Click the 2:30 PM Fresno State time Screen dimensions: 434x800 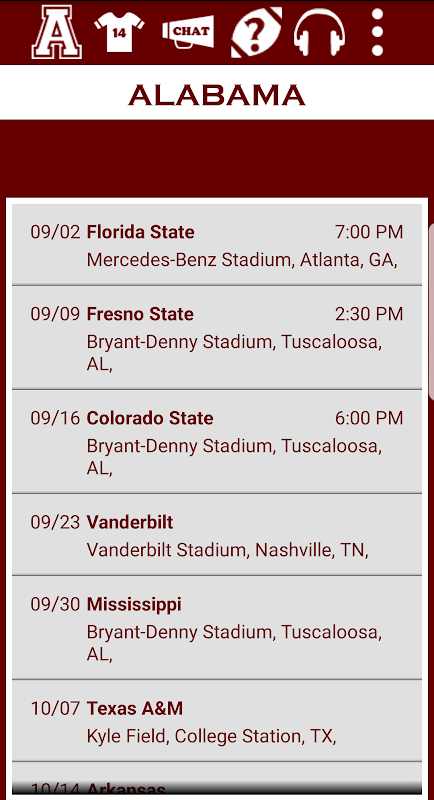tap(369, 314)
